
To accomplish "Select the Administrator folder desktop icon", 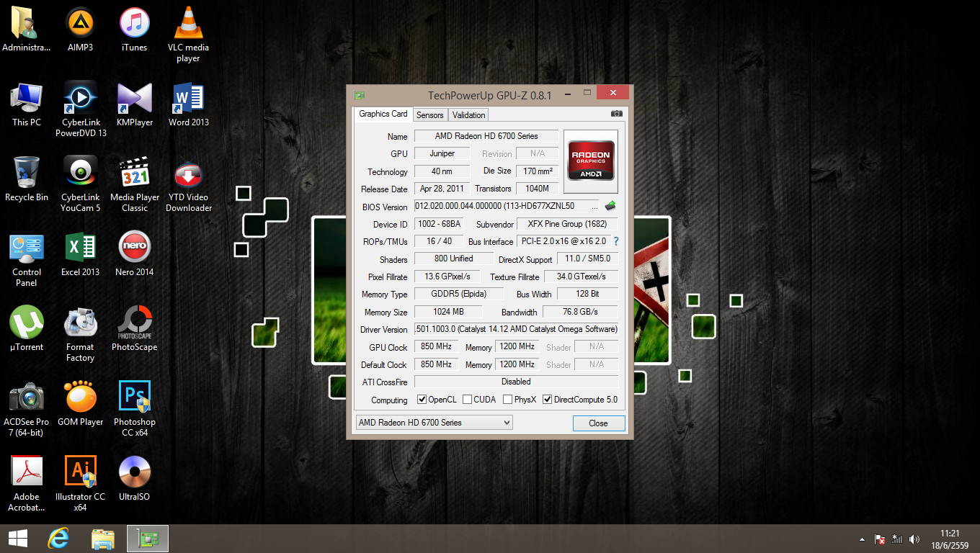I will pos(27,30).
